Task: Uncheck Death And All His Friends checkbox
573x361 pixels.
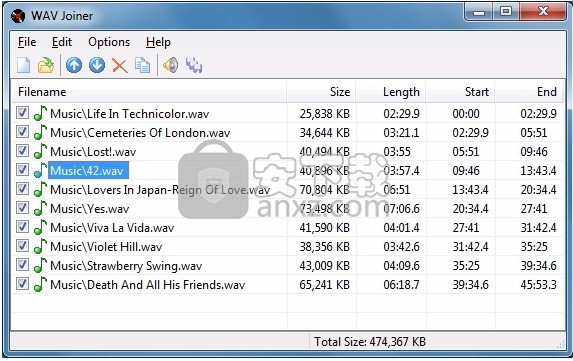Action: coord(22,284)
